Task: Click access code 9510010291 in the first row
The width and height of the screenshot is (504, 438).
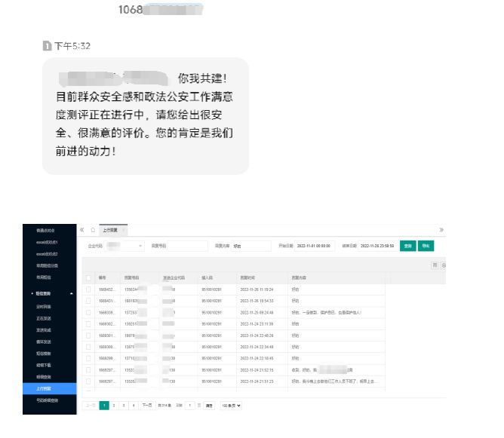Action: 211,289
